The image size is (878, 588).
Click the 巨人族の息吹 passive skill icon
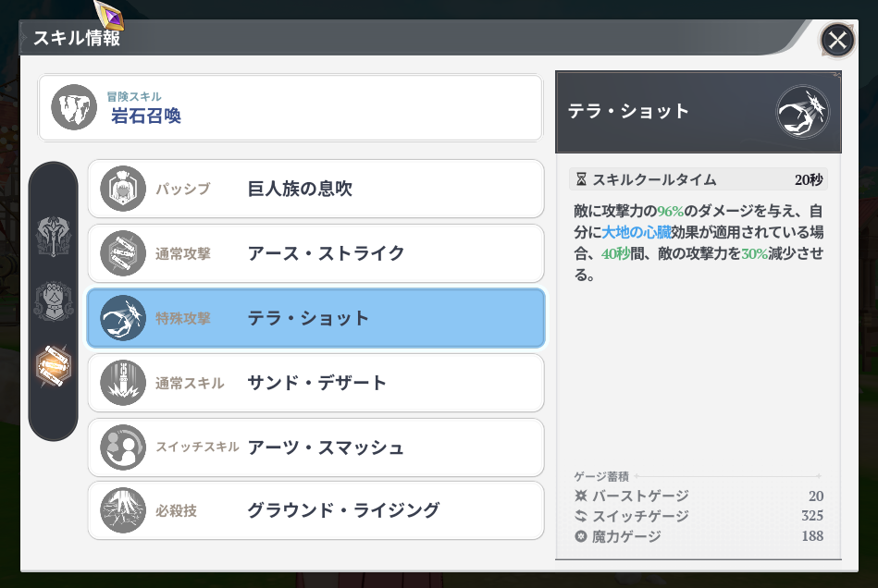point(123,189)
